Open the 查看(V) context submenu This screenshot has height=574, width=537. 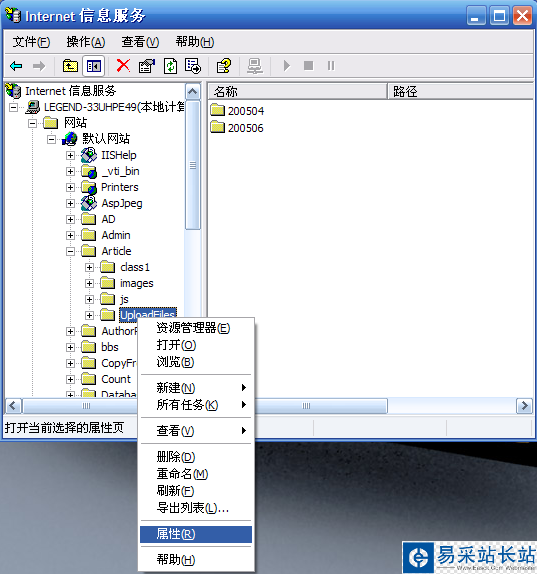tap(196, 430)
